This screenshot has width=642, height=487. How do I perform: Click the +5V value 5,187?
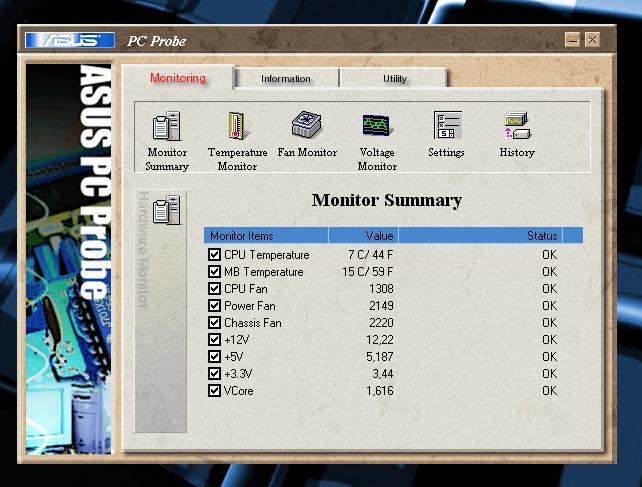(380, 357)
